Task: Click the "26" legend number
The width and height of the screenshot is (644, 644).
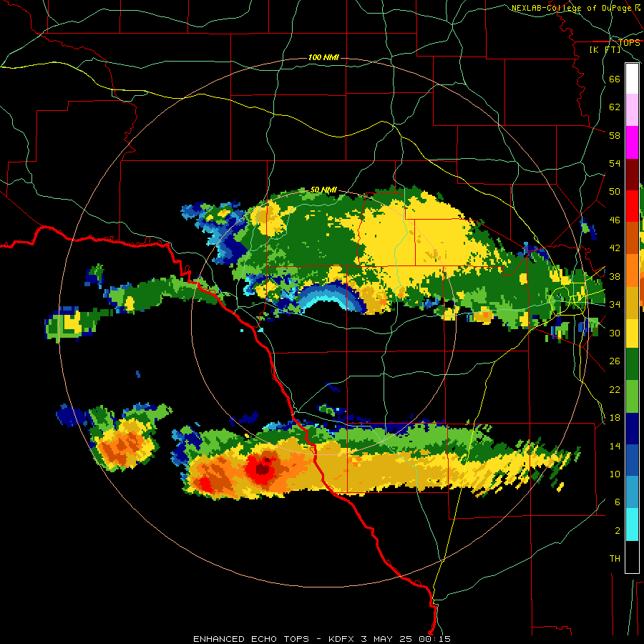Action: point(615,361)
